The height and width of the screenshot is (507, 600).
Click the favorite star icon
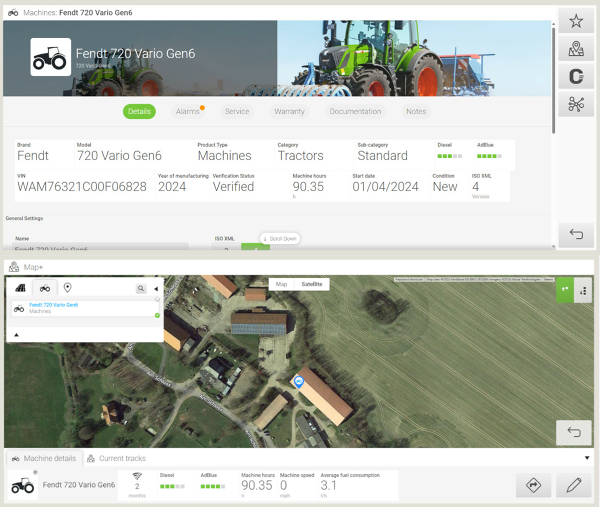(x=576, y=21)
